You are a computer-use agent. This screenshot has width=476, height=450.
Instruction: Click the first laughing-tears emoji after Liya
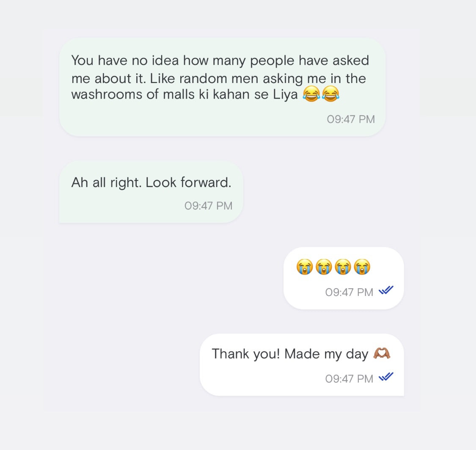pos(311,94)
